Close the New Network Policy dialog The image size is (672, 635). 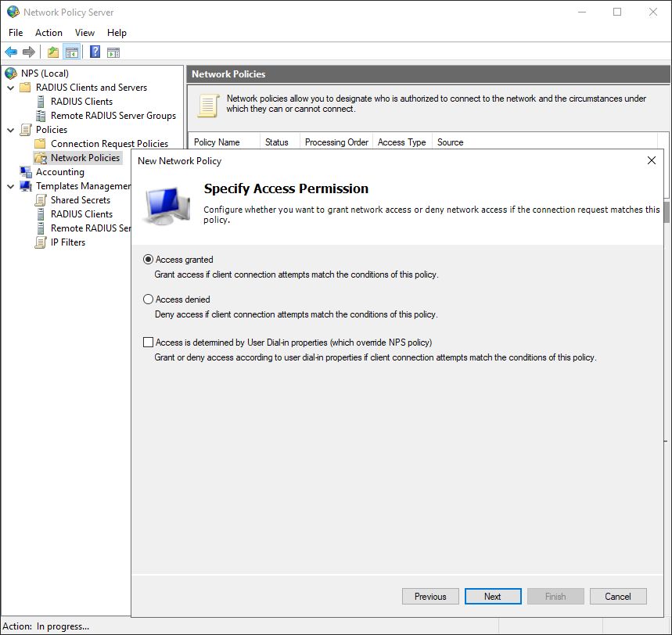(652, 160)
